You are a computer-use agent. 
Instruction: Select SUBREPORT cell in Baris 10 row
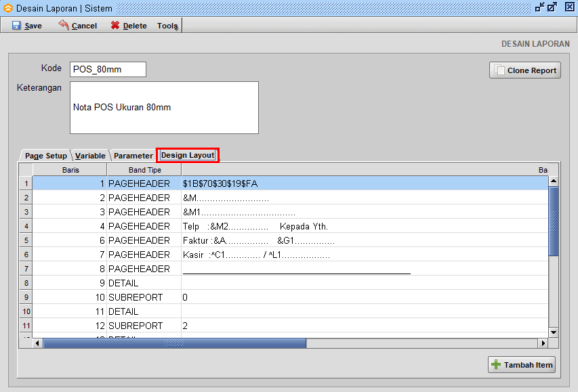(x=144, y=297)
